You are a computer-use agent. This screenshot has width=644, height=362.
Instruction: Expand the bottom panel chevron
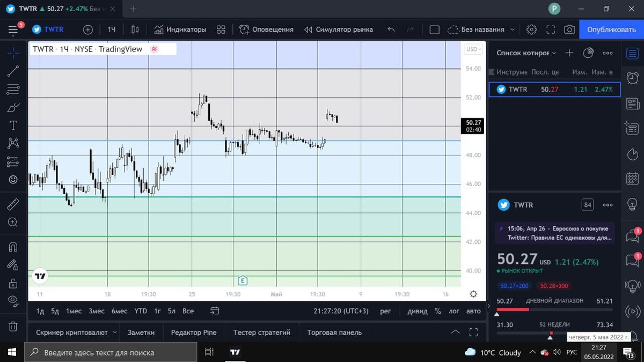point(455,332)
